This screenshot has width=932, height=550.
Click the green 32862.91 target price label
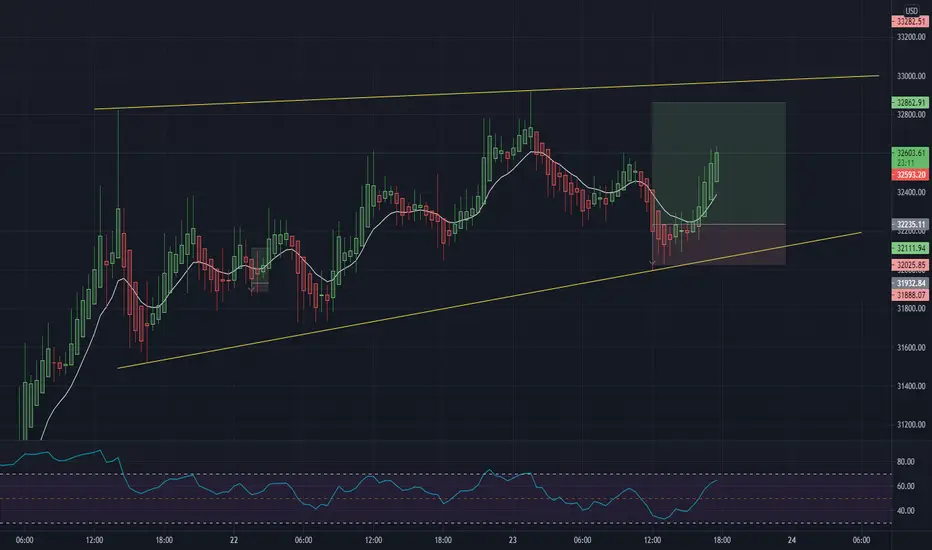pyautogui.click(x=909, y=102)
